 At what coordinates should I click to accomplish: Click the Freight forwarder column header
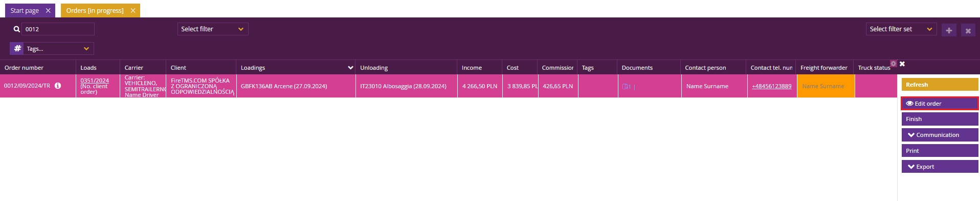tap(824, 68)
